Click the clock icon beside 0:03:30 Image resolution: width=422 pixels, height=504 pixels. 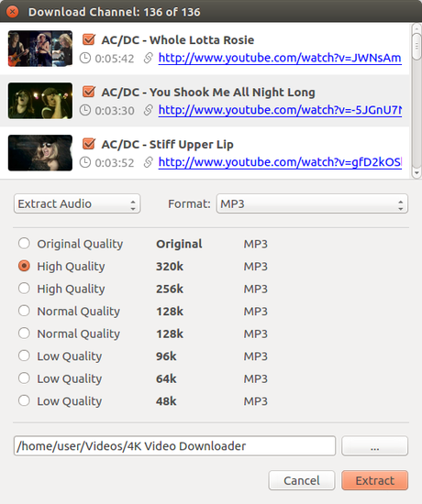[85, 110]
